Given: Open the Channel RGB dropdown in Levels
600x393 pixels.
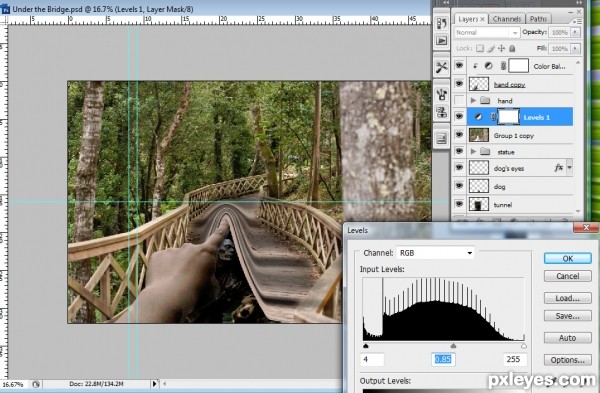Looking at the screenshot, I should point(435,253).
